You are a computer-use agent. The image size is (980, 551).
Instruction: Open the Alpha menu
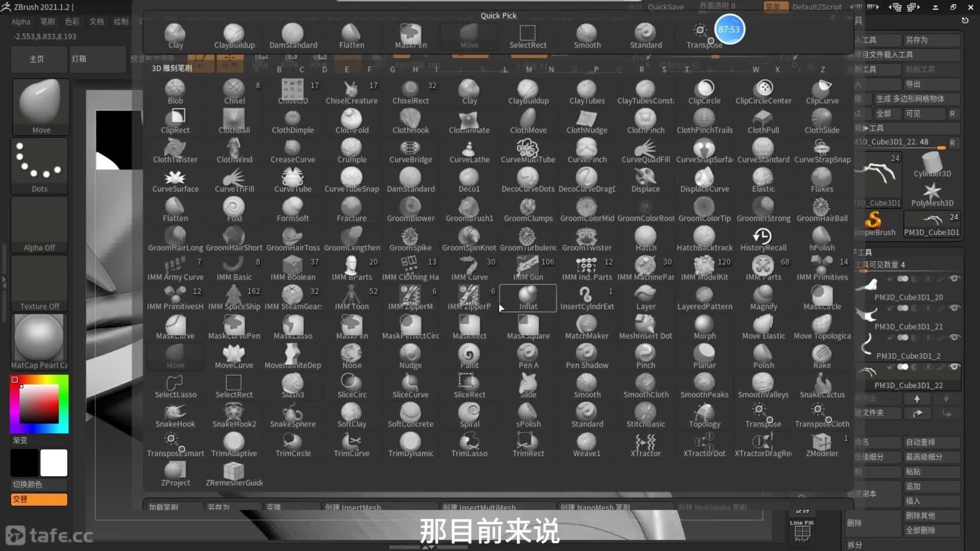[21, 21]
